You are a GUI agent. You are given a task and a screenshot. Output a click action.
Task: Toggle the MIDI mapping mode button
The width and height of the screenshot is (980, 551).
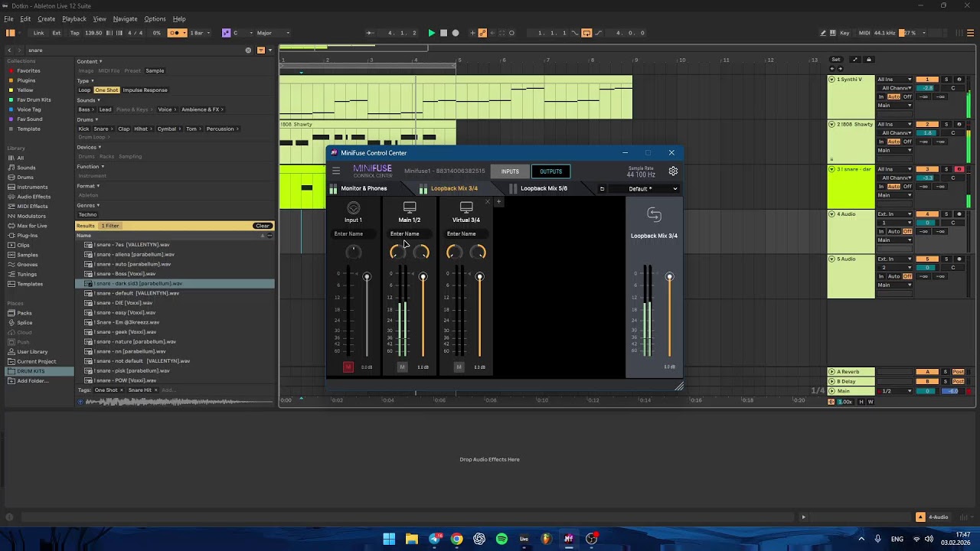864,33
